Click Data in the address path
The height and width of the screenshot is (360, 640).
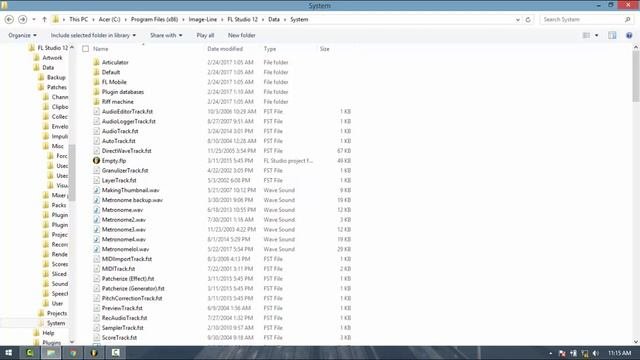click(274, 20)
